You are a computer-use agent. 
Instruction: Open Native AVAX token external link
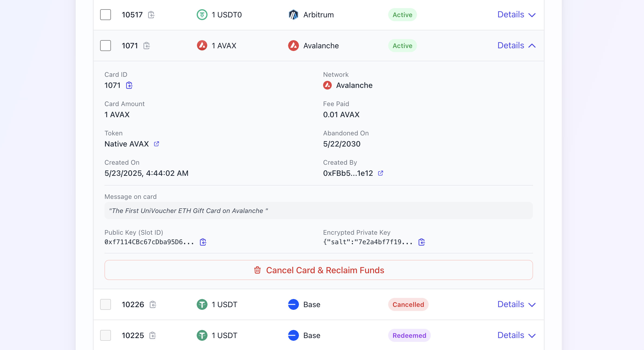[157, 144]
